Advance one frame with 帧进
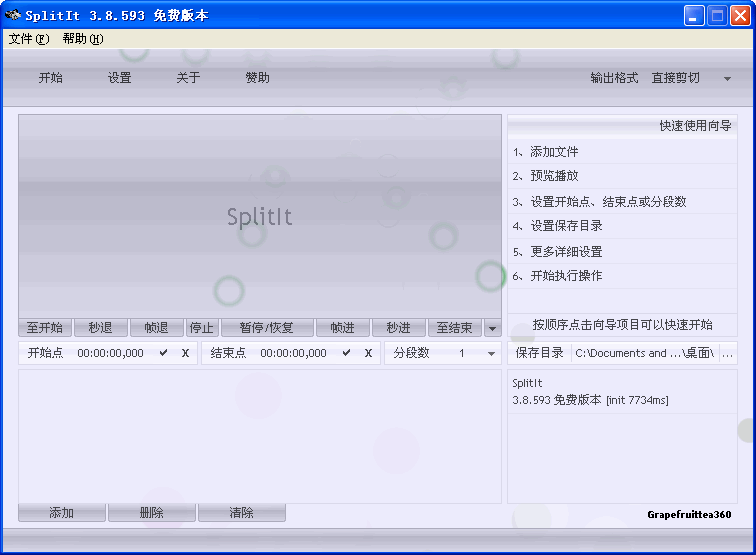 pyautogui.click(x=343, y=328)
